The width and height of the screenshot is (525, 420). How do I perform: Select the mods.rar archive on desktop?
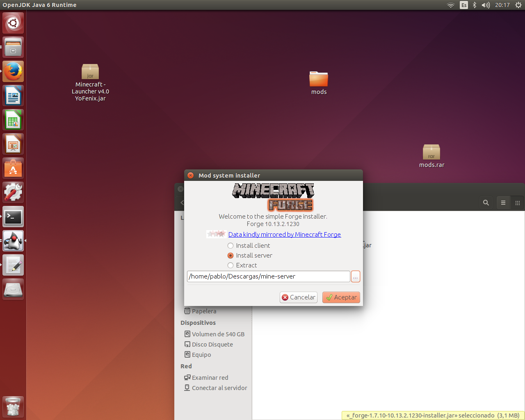[431, 156]
